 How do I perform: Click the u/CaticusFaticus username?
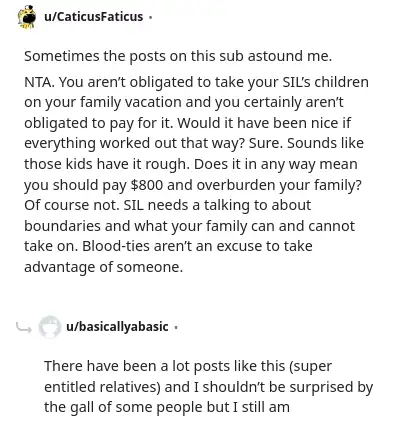94,16
